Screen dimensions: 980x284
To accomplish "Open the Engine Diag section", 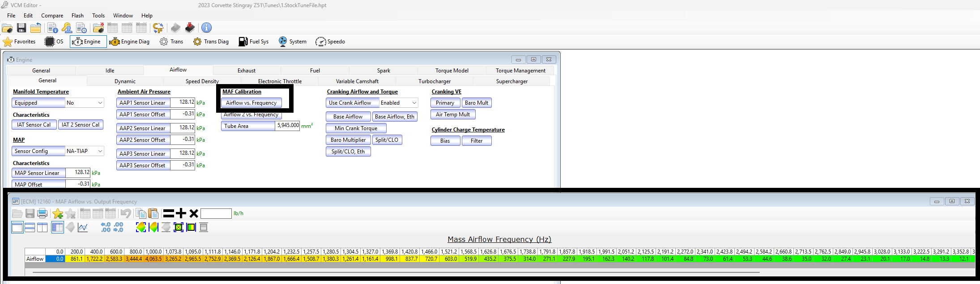I will pos(129,42).
